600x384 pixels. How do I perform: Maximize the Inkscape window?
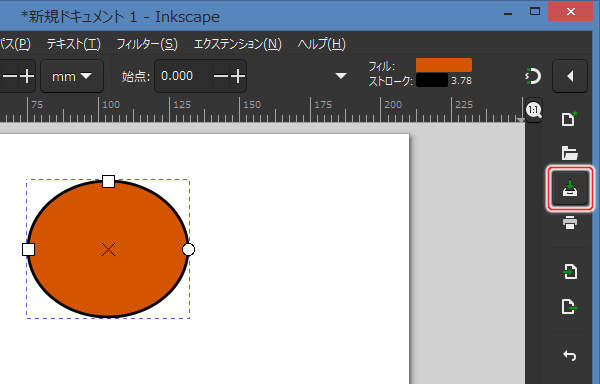[535, 11]
